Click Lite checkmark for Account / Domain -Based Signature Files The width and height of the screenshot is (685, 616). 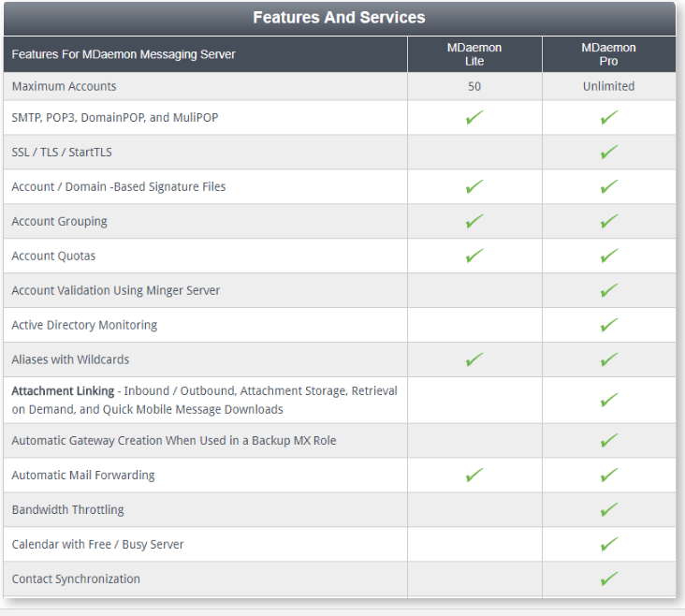click(x=474, y=186)
